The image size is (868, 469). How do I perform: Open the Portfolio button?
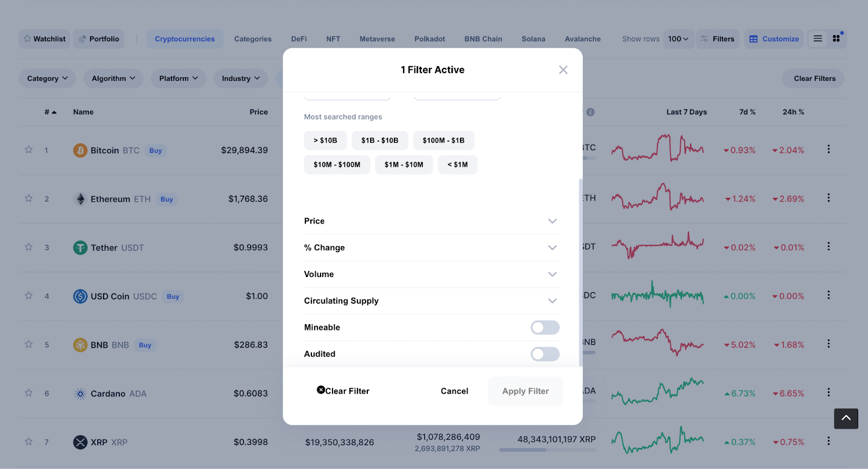click(99, 39)
